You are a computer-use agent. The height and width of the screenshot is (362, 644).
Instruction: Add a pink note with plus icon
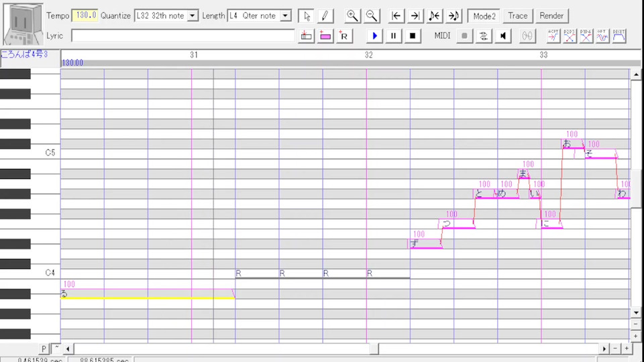325,36
